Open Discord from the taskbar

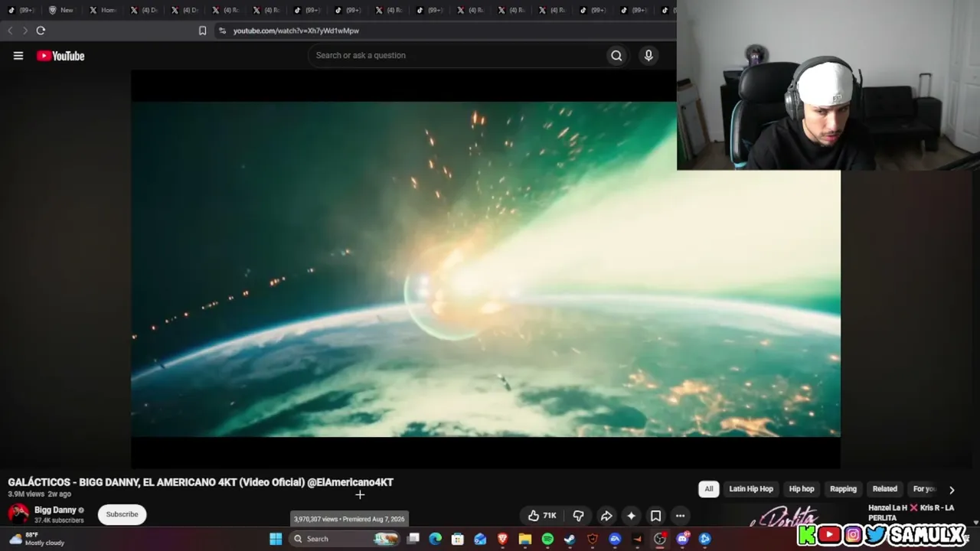682,539
